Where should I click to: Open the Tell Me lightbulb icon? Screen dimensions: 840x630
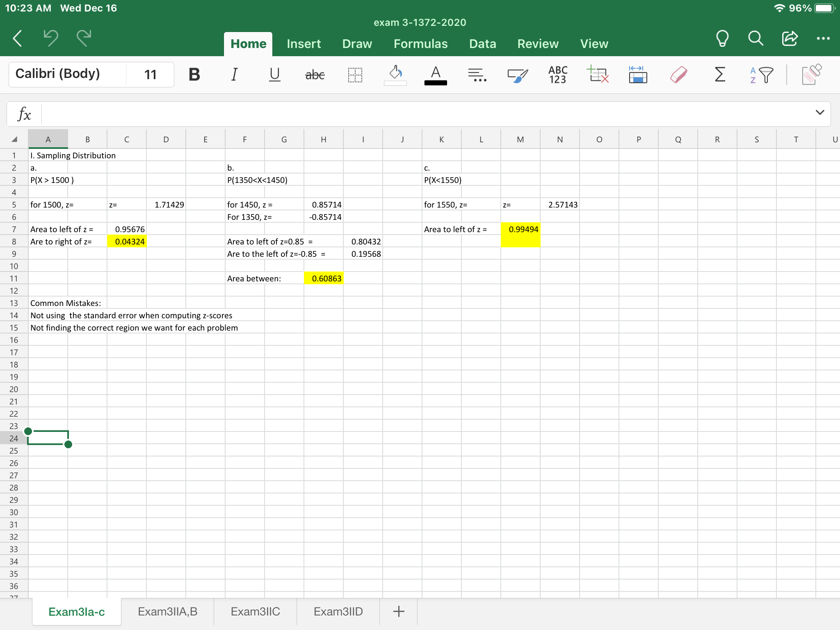coord(722,39)
